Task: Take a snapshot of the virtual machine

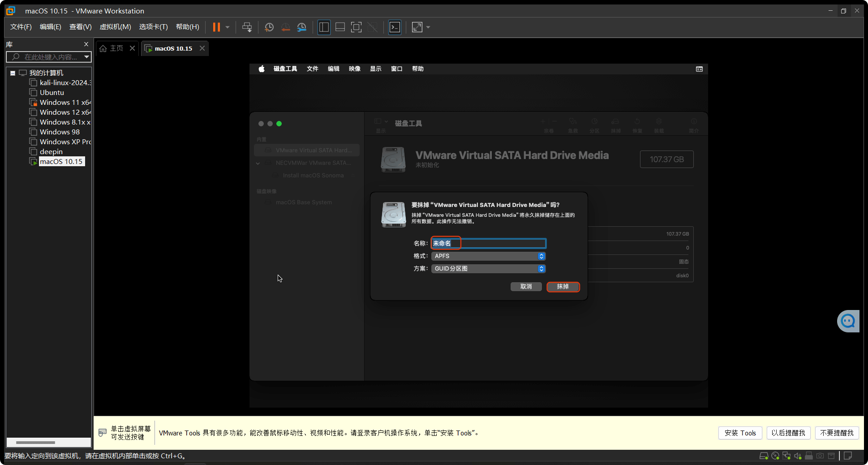Action: pyautogui.click(x=269, y=27)
